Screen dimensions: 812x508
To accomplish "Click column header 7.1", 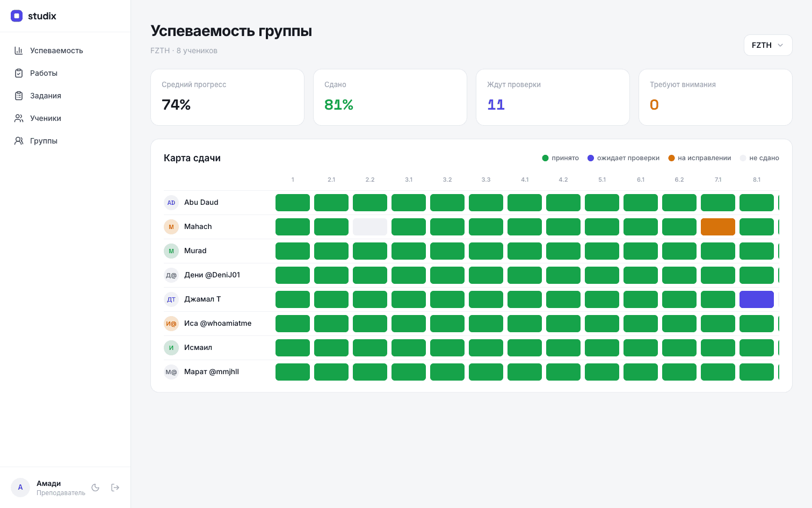I will click(718, 180).
